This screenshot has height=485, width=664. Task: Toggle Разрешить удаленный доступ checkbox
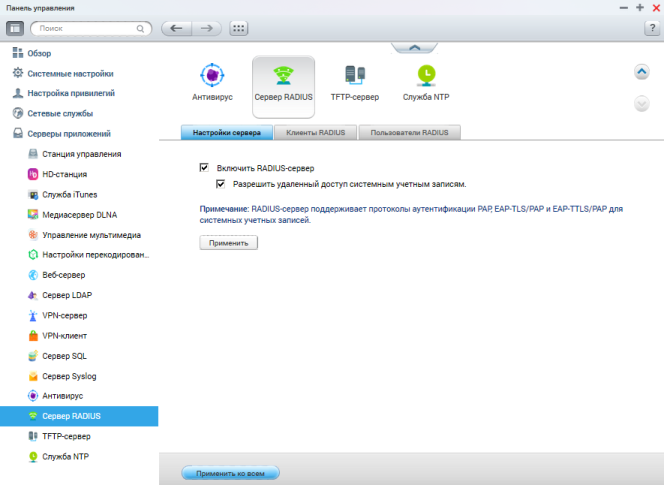[x=220, y=184]
